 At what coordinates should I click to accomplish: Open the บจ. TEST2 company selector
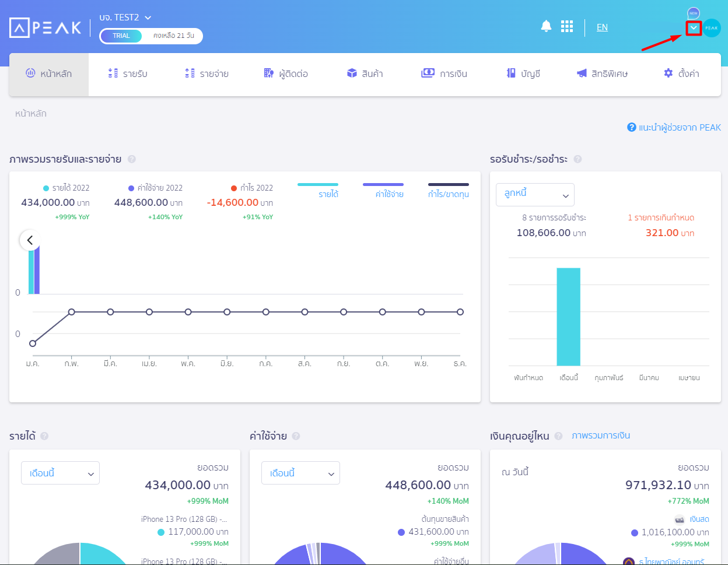pyautogui.click(x=125, y=17)
